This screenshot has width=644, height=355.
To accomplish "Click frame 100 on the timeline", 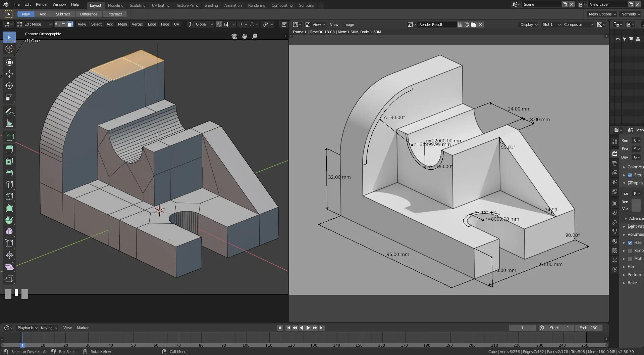I will click(246, 345).
